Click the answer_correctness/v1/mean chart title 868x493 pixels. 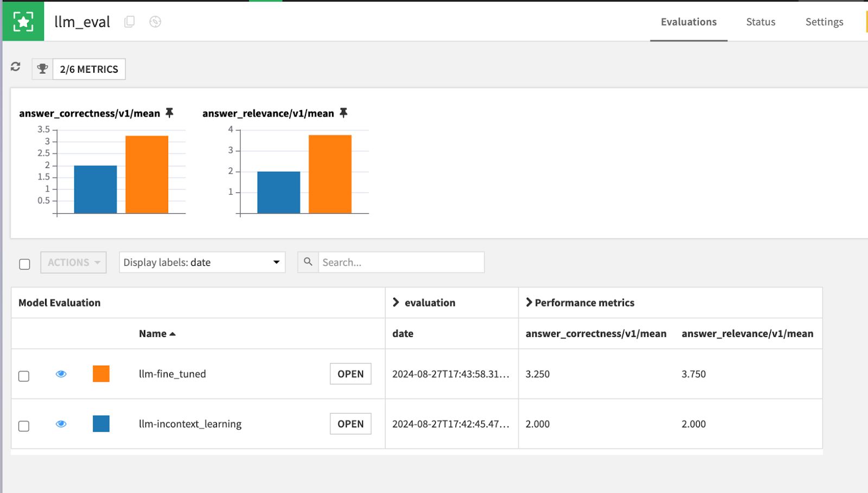tap(90, 113)
